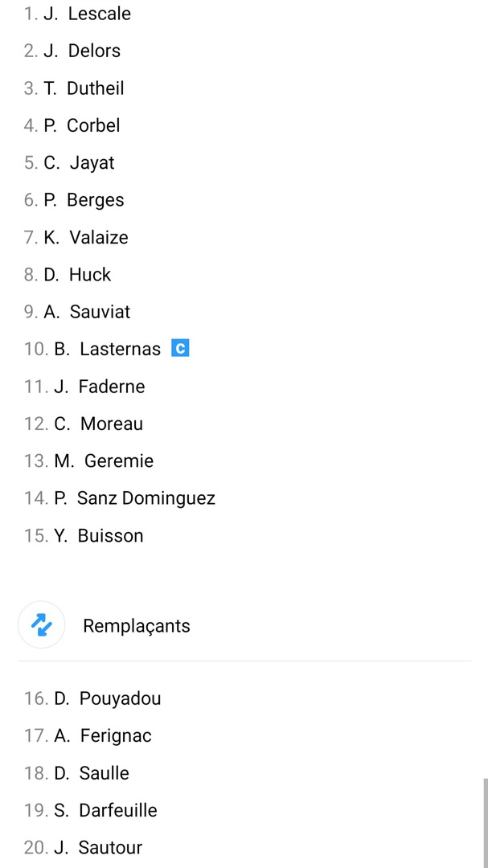Click the vertical scrollbar thumb
Viewport: 488px width, 868px height.
(485, 821)
